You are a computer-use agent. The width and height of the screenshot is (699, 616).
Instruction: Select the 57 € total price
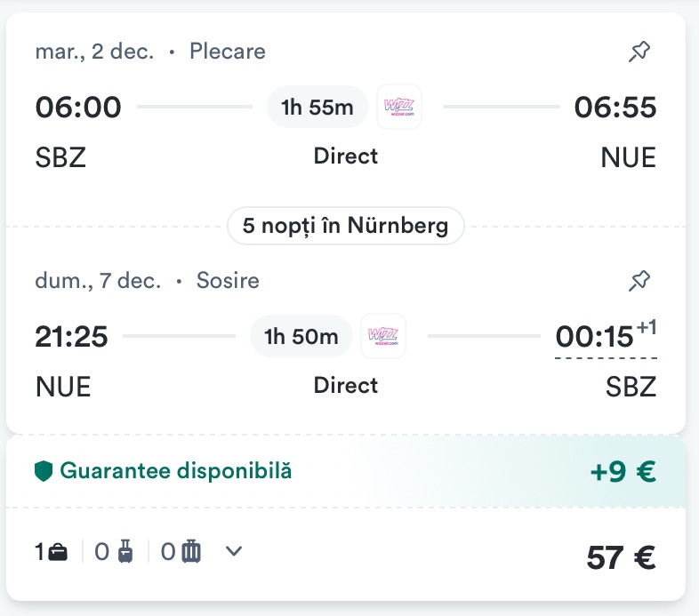tap(621, 556)
